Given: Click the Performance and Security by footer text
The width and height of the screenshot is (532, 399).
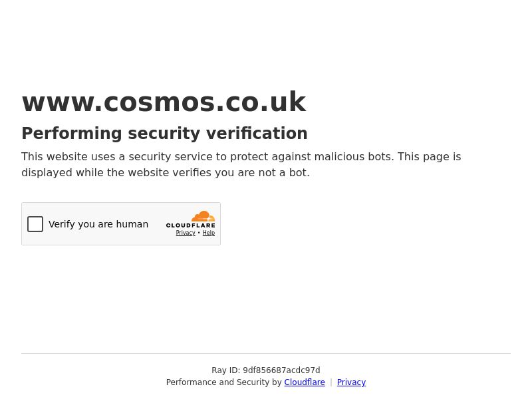Looking at the screenshot, I should coord(225,382).
